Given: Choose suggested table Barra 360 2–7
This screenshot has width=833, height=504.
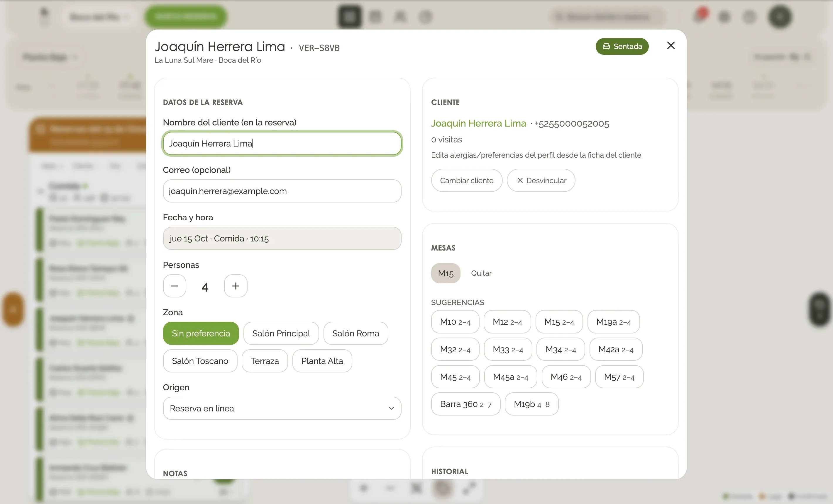Looking at the screenshot, I should [465, 404].
